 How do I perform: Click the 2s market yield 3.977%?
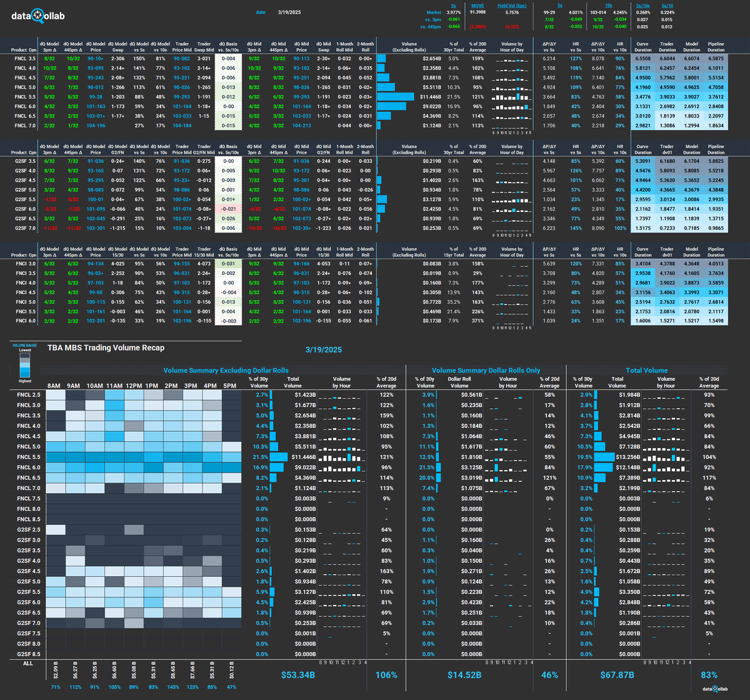[x=452, y=11]
